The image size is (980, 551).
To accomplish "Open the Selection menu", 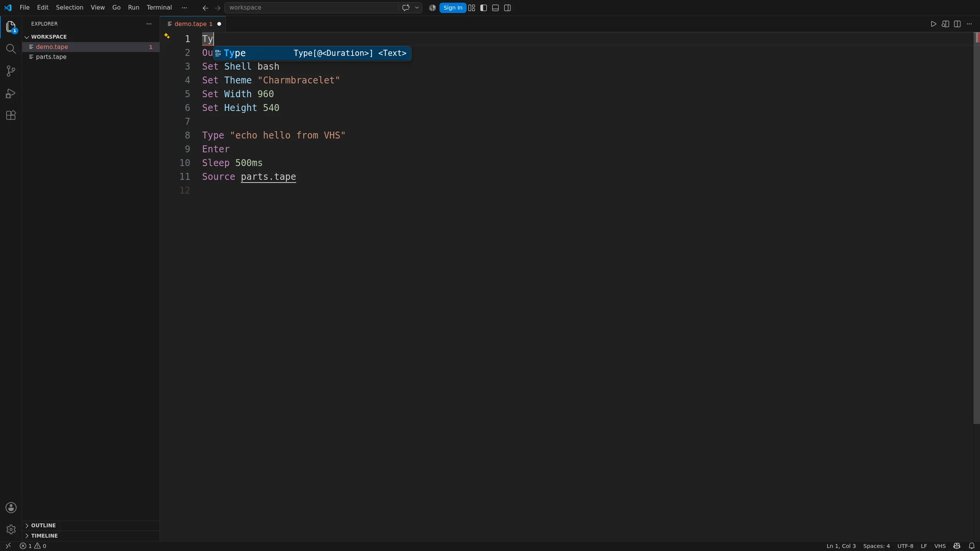I will click(69, 8).
